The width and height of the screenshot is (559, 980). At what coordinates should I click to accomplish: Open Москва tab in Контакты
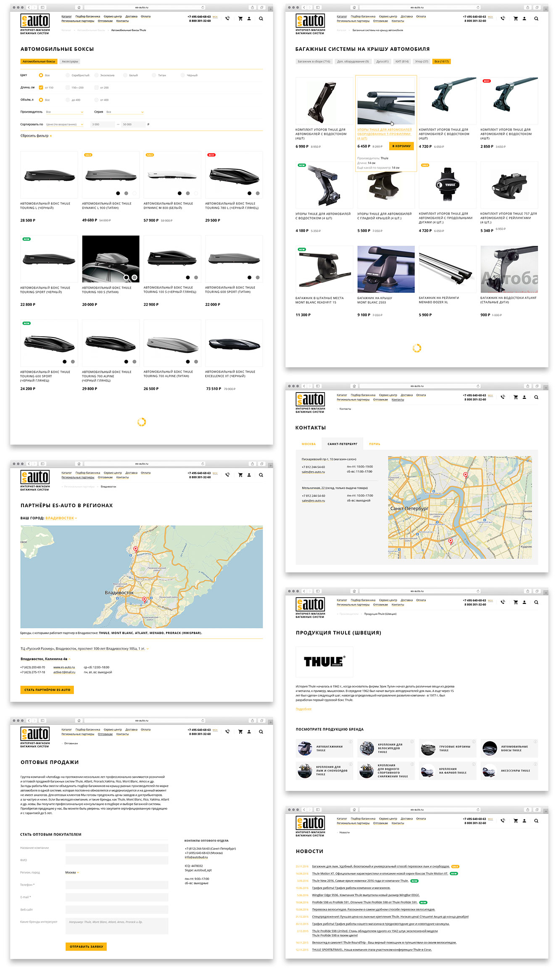click(309, 444)
